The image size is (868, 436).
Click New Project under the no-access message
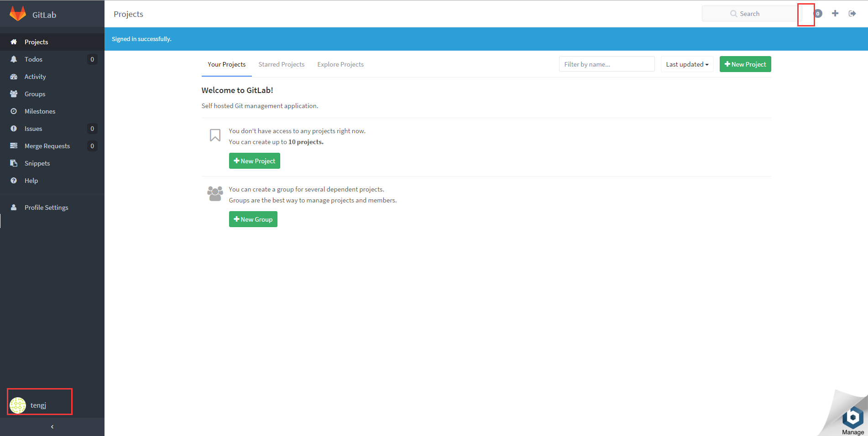tap(254, 161)
